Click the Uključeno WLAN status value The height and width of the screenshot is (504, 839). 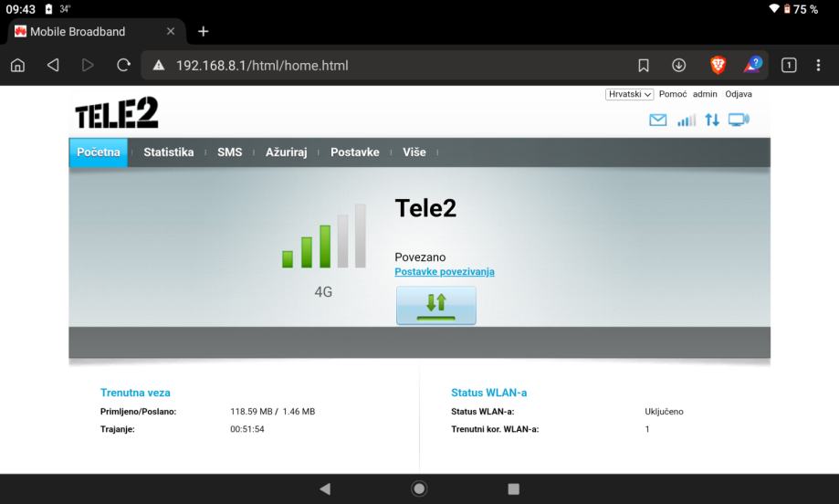click(664, 412)
